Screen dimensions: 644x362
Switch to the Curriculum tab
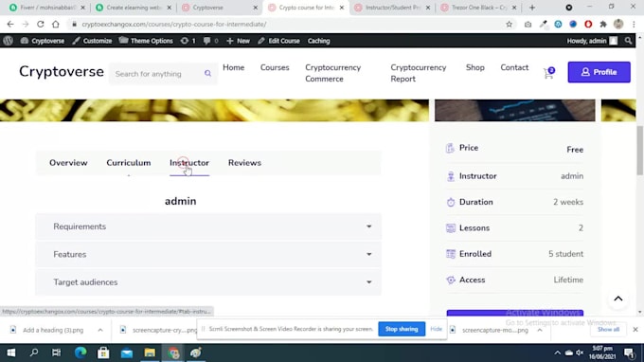click(x=129, y=163)
